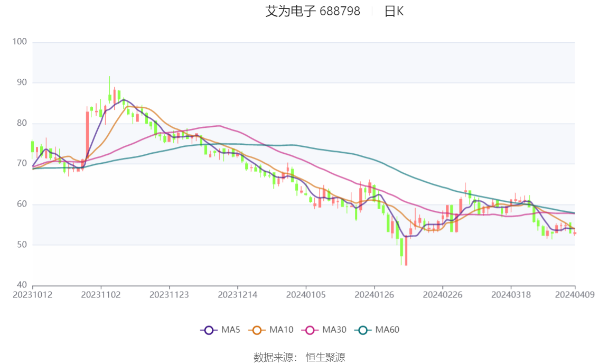
Task: Click the x-axis date 20231214
Action: click(x=238, y=295)
